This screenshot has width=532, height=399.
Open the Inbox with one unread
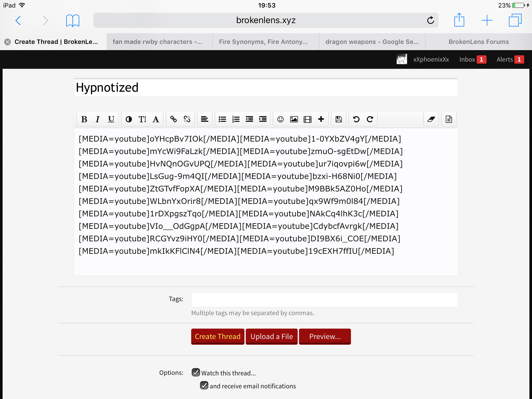point(473,59)
